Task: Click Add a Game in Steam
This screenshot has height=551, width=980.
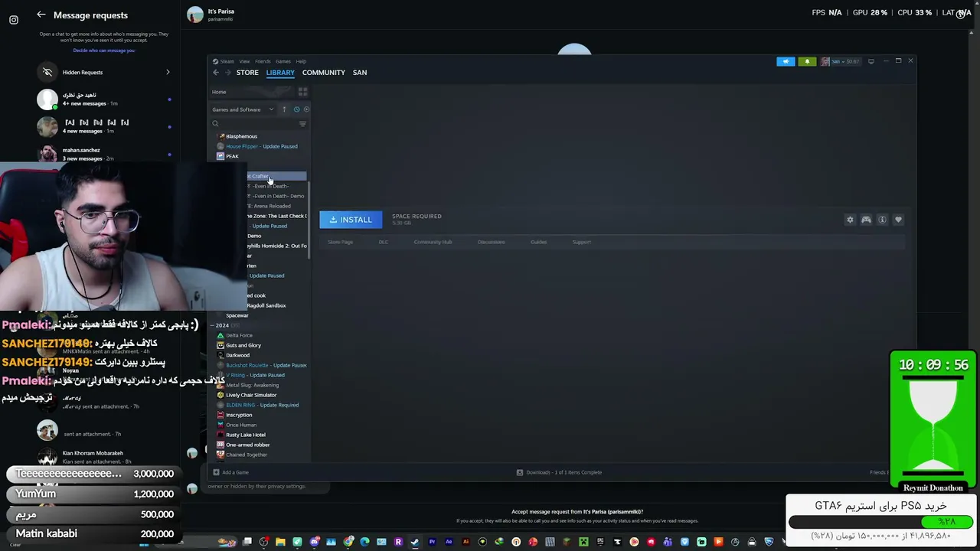Action: tap(230, 472)
